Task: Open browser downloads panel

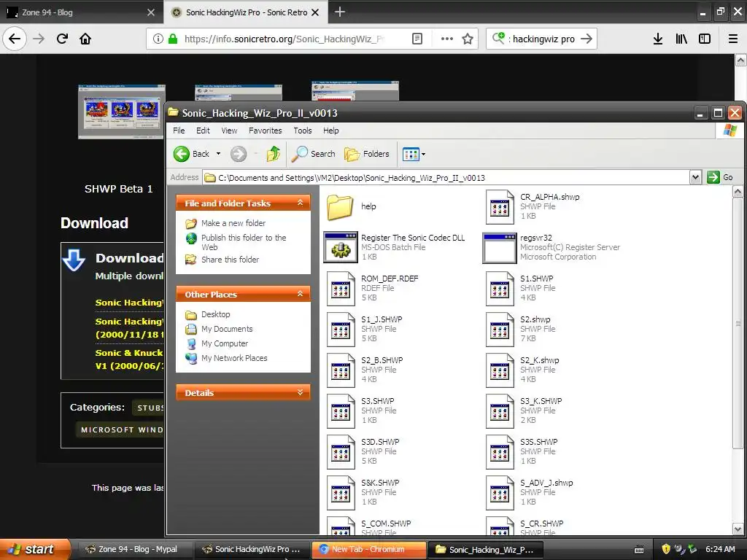Action: pos(658,39)
